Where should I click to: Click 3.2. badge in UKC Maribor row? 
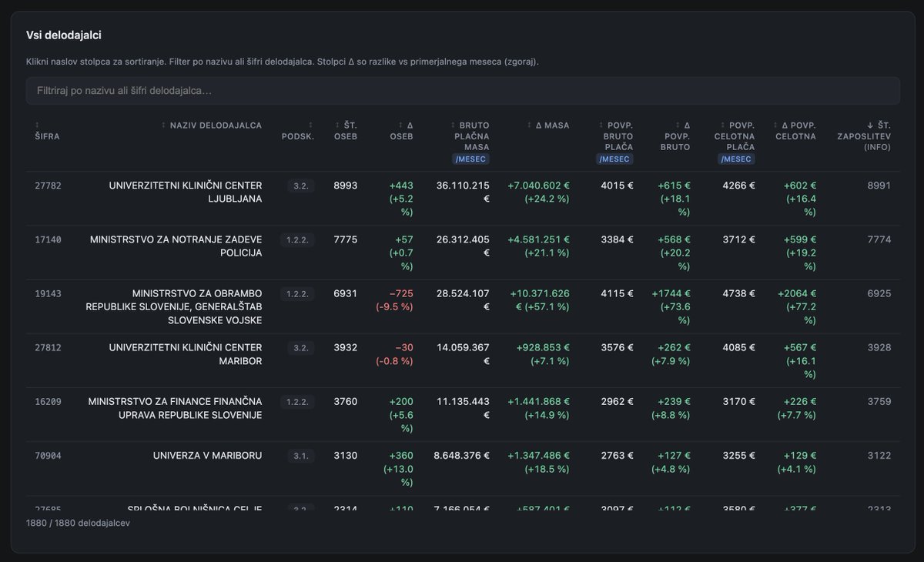[x=301, y=348]
